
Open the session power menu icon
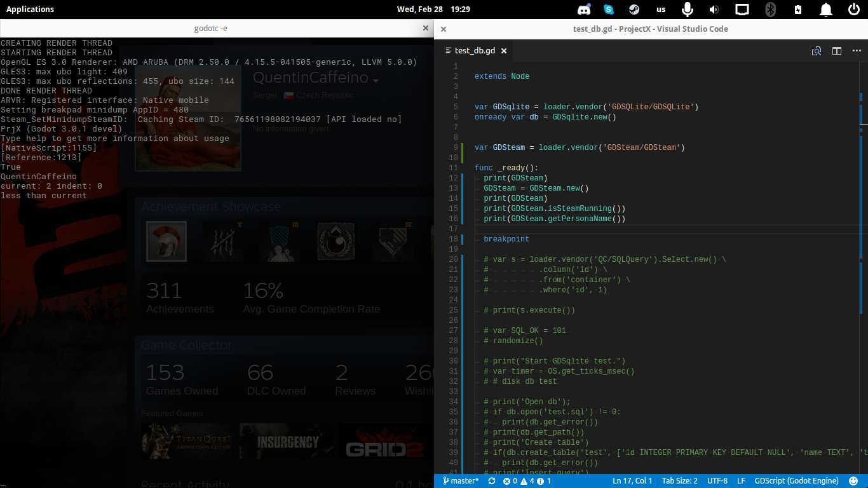[854, 10]
